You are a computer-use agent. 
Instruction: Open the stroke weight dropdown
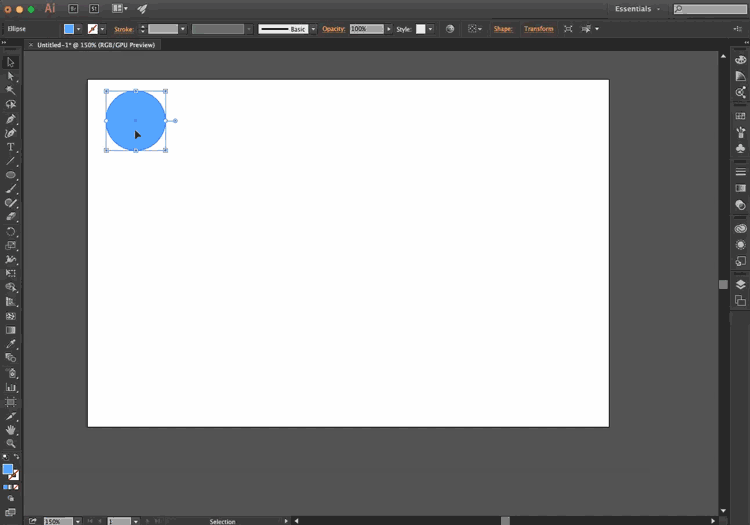click(182, 29)
